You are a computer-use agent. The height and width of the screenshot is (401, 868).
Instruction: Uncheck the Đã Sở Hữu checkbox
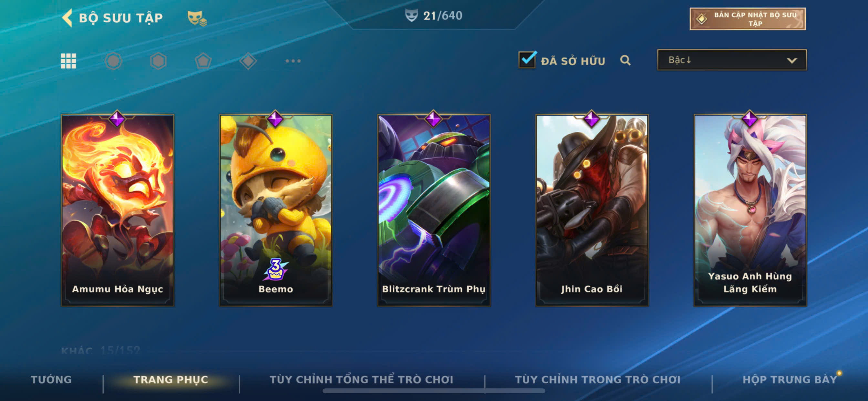(x=527, y=60)
